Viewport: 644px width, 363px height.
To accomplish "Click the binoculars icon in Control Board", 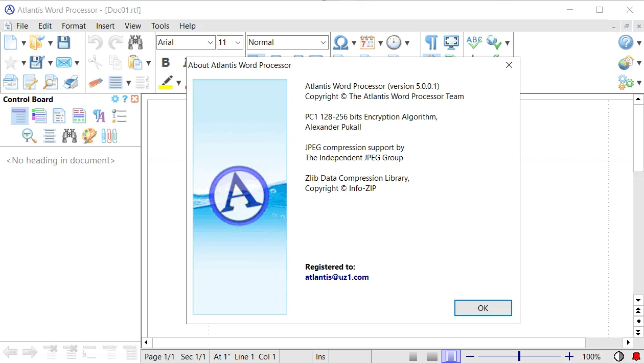I will pos(70,135).
